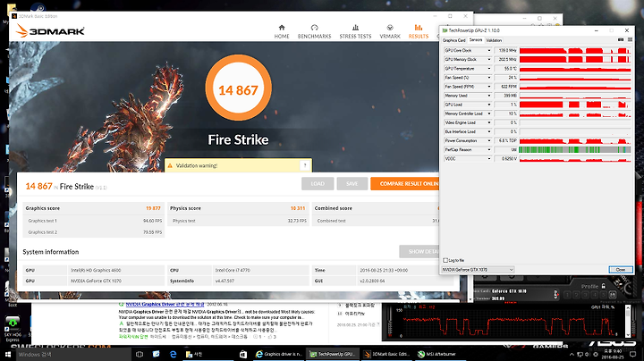Open the GPU-Z hamburger menu icon
The height and width of the screenshot is (361, 644).
[630, 40]
